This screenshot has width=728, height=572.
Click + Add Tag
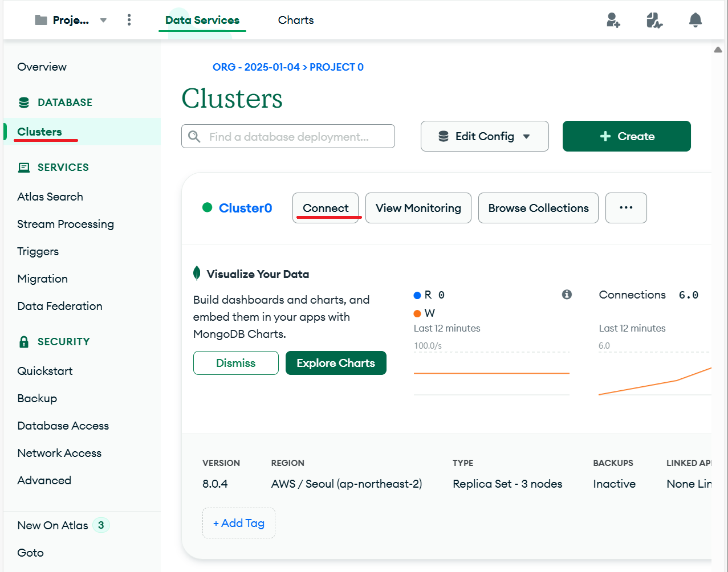[x=239, y=523]
